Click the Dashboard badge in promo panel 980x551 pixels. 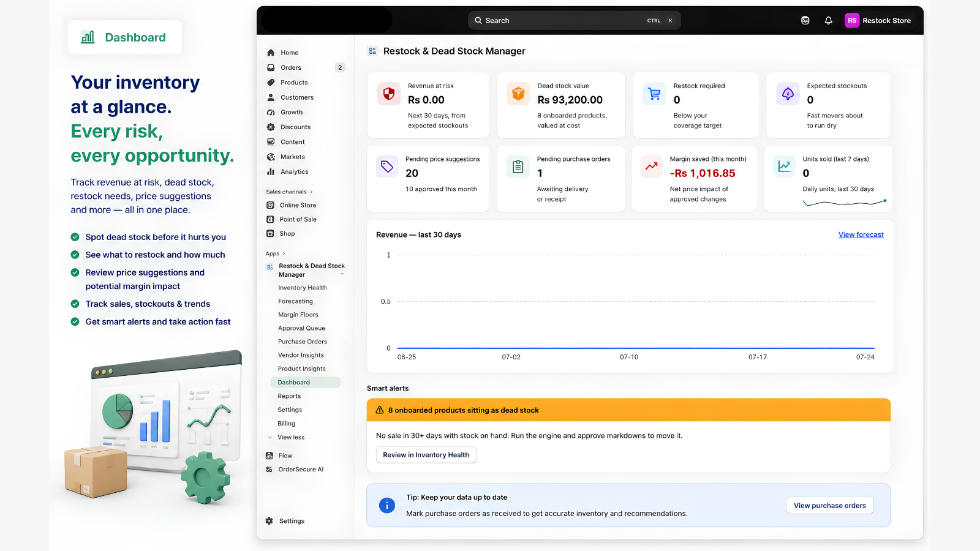pyautogui.click(x=124, y=37)
